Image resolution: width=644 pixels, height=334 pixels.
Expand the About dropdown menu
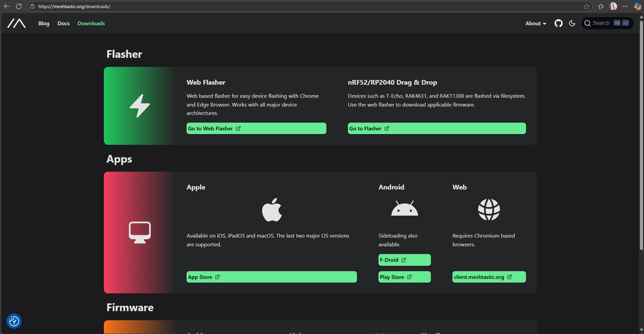tap(536, 23)
